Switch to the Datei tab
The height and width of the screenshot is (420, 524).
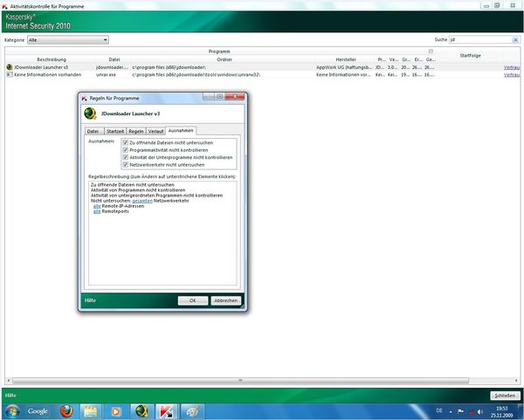[x=93, y=131]
